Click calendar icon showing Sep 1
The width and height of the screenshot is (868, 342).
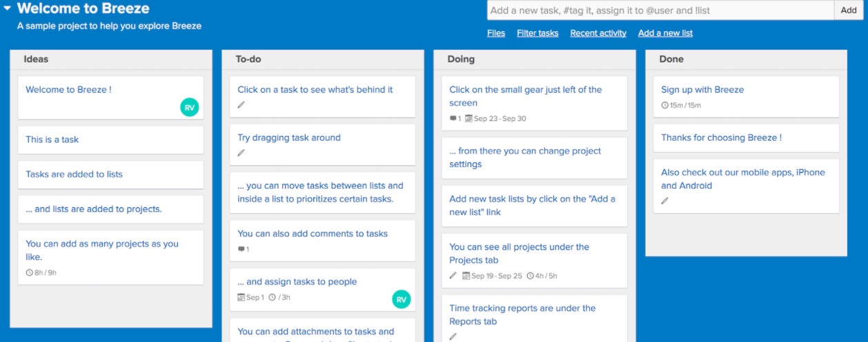pyautogui.click(x=241, y=297)
